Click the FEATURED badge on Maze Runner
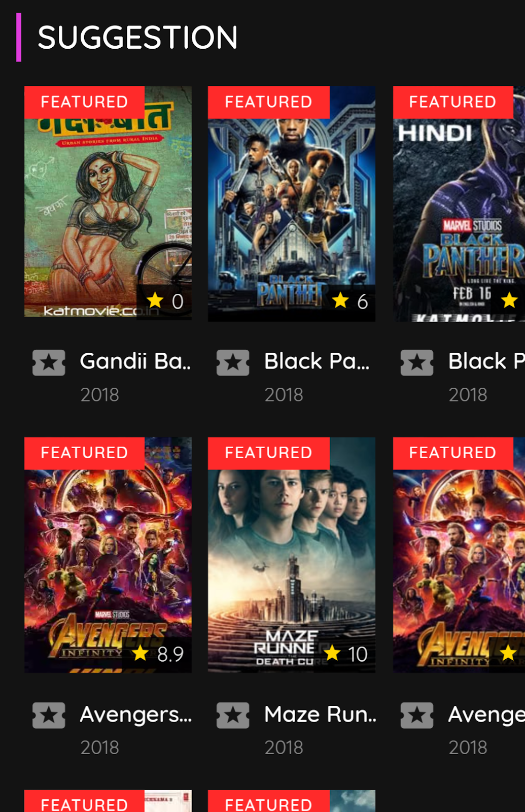The width and height of the screenshot is (525, 812). pyautogui.click(x=268, y=452)
